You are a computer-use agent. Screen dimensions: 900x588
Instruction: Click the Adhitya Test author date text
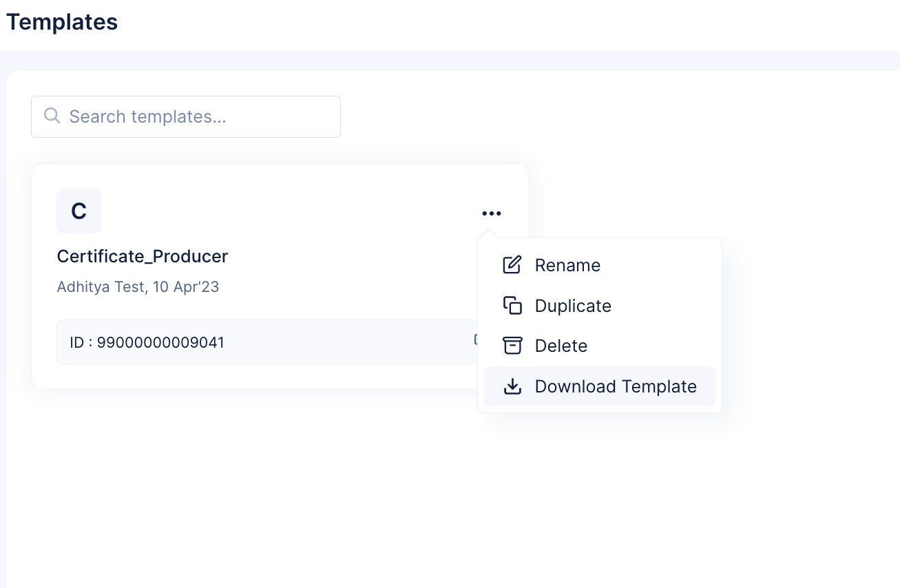click(x=138, y=286)
